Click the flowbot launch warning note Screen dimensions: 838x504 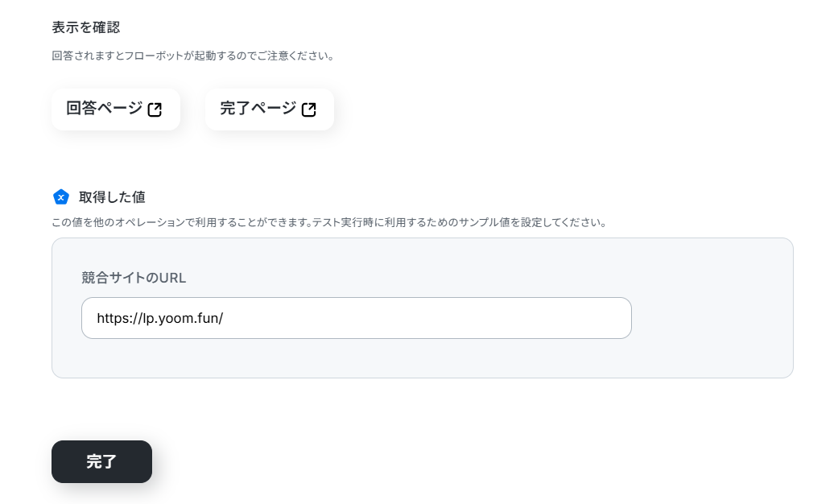(x=192, y=56)
